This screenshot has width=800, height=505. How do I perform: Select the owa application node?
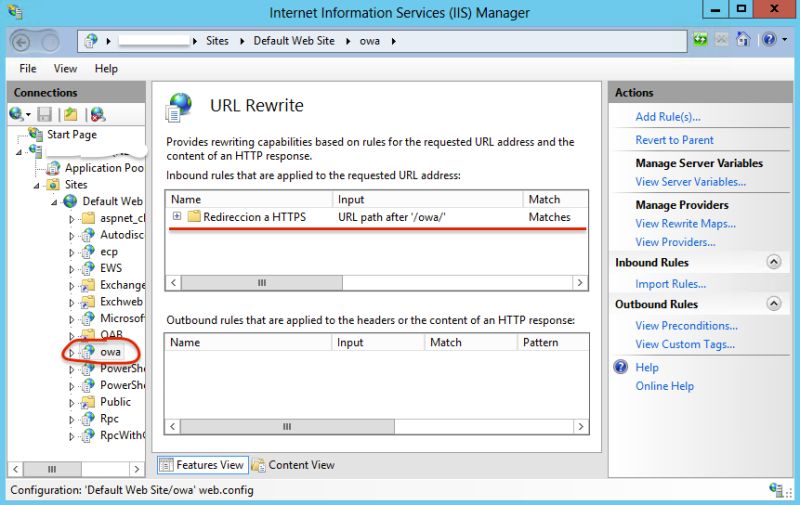(110, 351)
